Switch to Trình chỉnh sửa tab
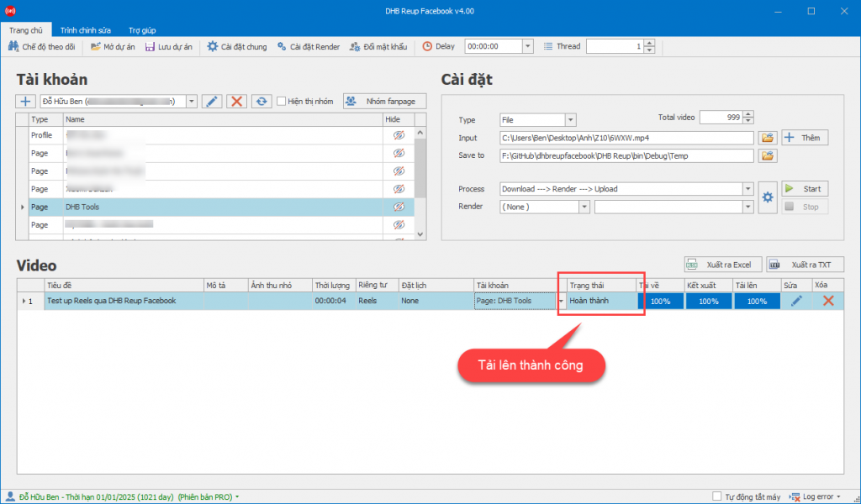This screenshot has width=861, height=504. [86, 30]
